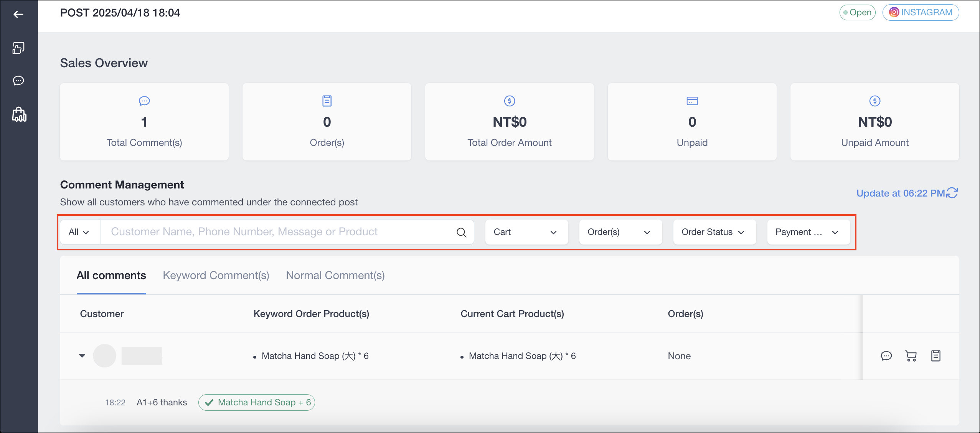Click the back arrow in sidebar
Screen dimensions: 980x433
pyautogui.click(x=18, y=15)
